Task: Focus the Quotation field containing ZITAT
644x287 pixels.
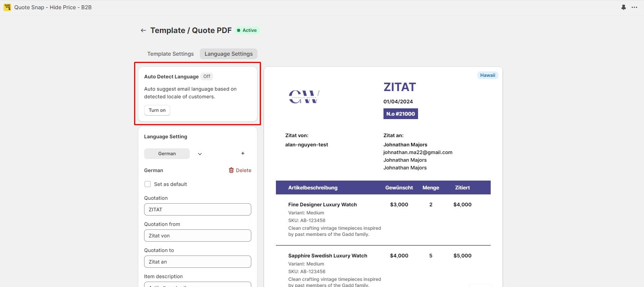Action: pos(198,209)
